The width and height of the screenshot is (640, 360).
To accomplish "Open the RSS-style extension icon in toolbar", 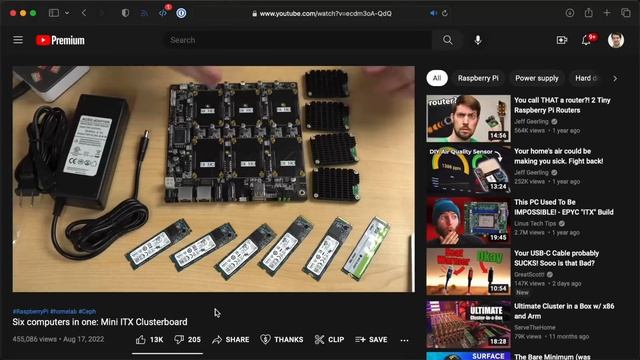I will click(144, 13).
